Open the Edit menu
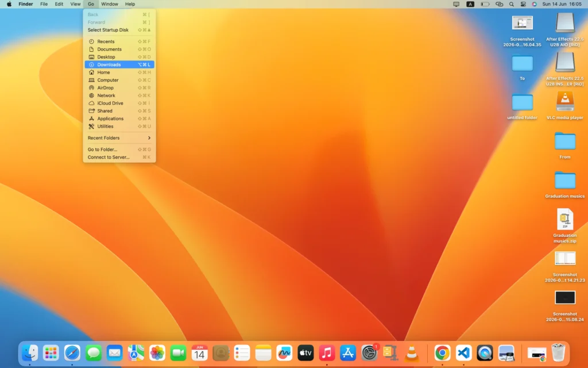This screenshot has width=588, height=368. click(x=59, y=4)
